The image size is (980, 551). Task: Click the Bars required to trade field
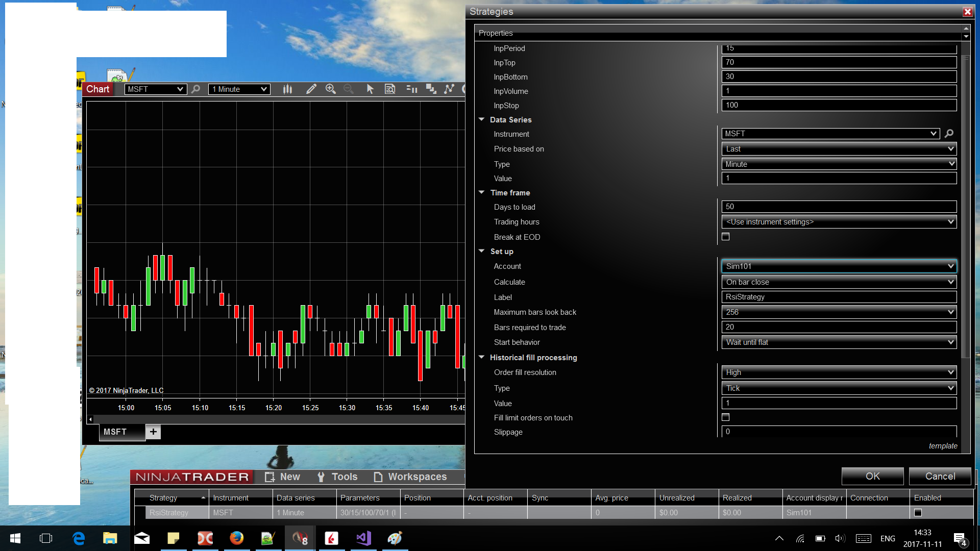[x=839, y=327]
